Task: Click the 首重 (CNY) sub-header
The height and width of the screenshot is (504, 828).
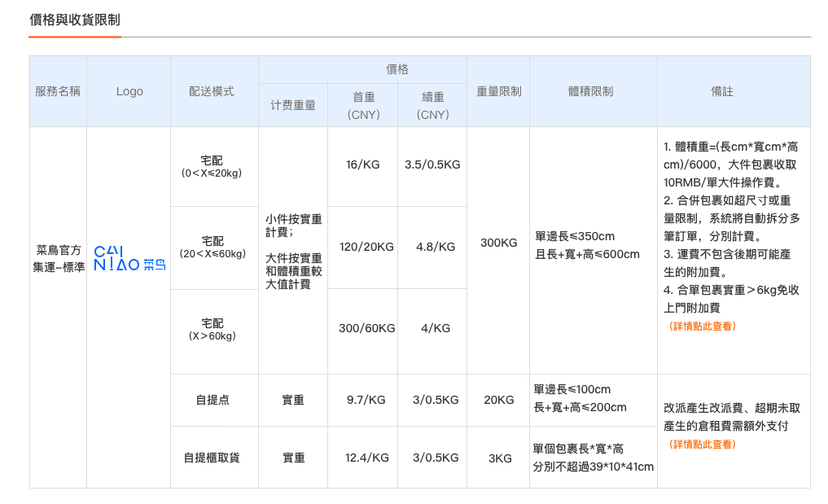Action: 363,106
